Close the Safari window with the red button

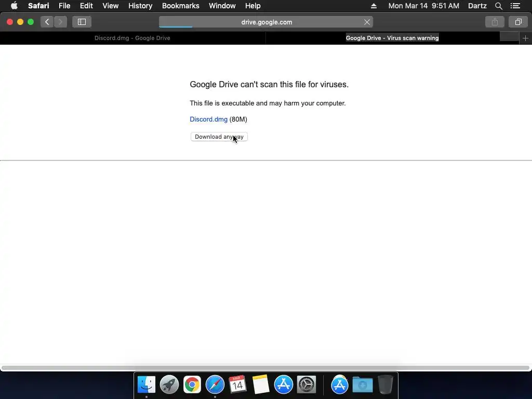coord(10,22)
